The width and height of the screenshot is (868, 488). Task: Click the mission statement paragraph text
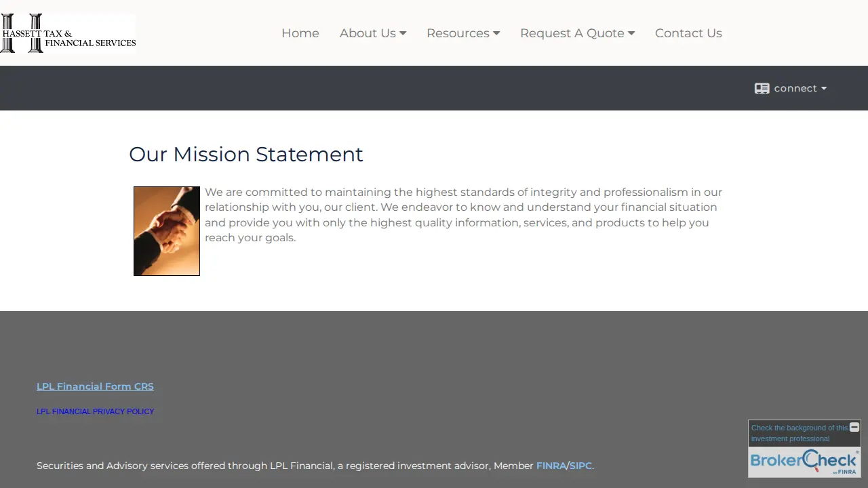[x=463, y=215]
